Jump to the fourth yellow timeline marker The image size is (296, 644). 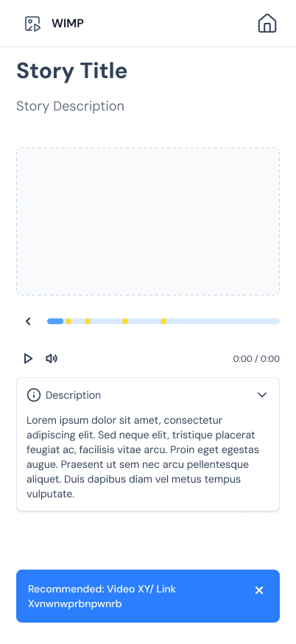163,321
